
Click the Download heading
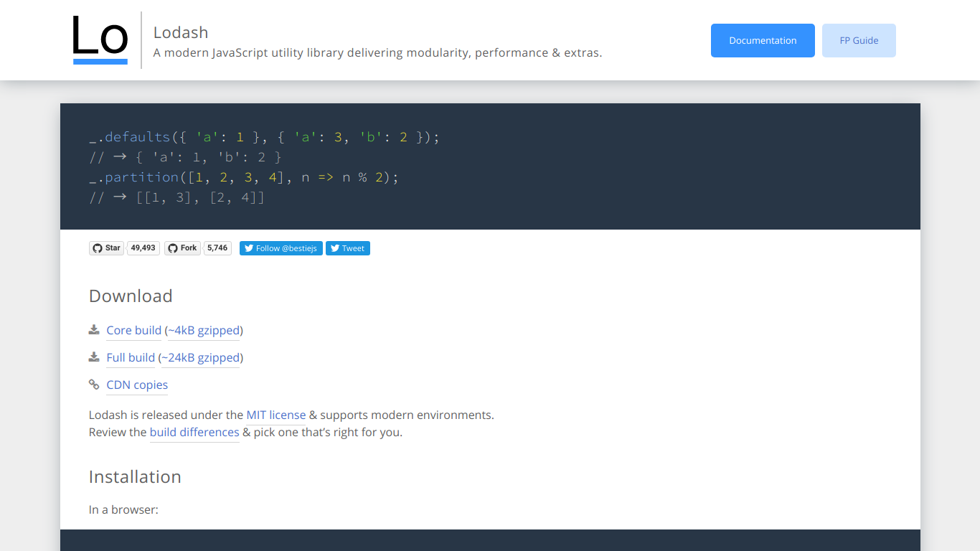pos(131,296)
